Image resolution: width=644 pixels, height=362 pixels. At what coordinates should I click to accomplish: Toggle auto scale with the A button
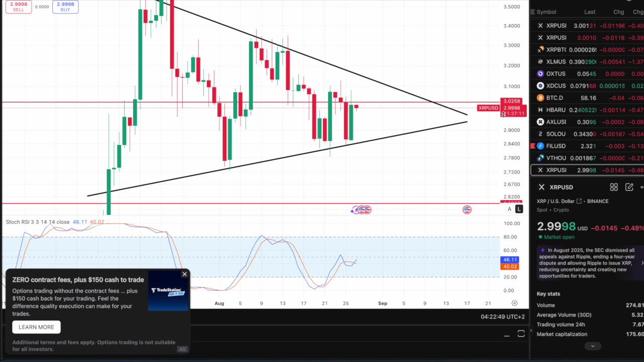pos(509,209)
